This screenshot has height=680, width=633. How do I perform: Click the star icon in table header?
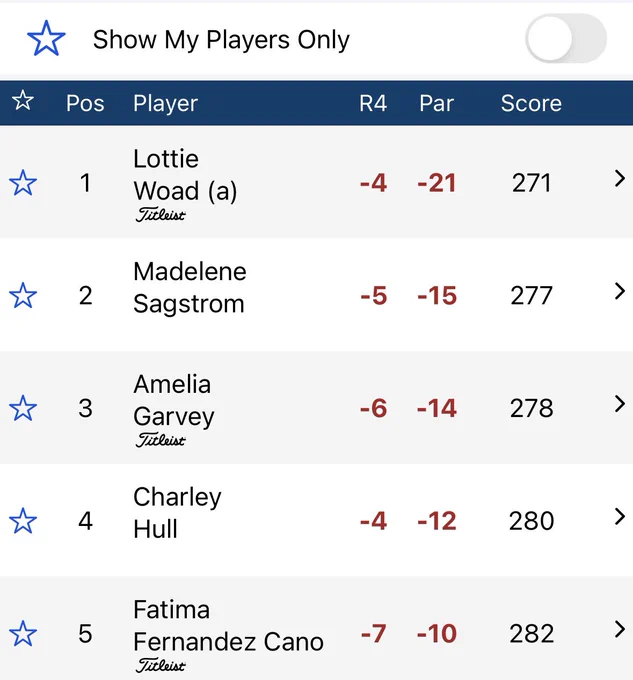23,101
